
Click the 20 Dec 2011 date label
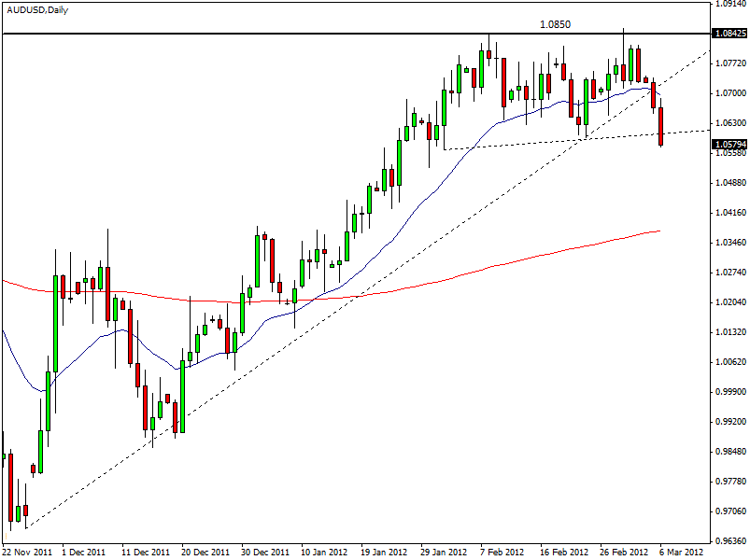pyautogui.click(x=205, y=552)
